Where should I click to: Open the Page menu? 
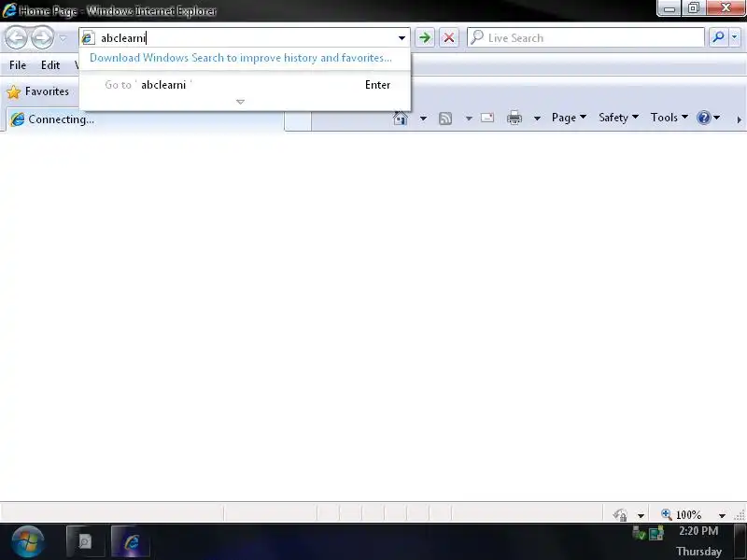(569, 118)
